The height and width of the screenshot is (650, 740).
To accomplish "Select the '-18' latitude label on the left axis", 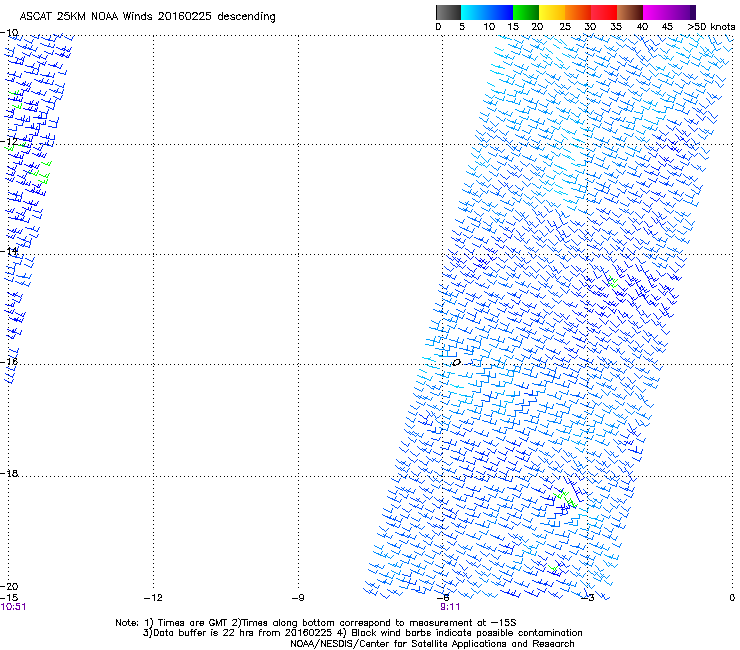I will pyautogui.click(x=9, y=473).
